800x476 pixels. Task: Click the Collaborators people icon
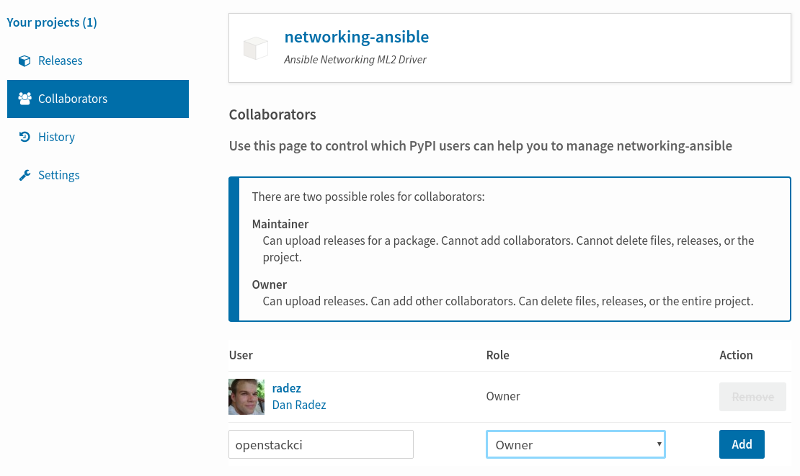point(24,98)
